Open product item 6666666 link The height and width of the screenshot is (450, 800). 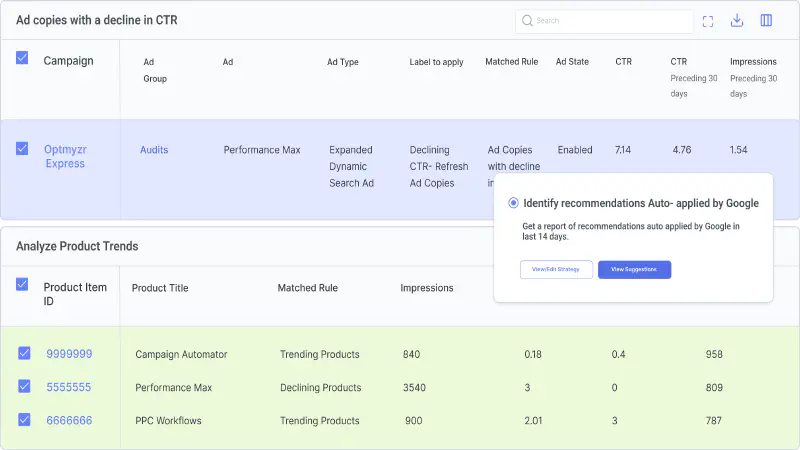pyautogui.click(x=69, y=420)
